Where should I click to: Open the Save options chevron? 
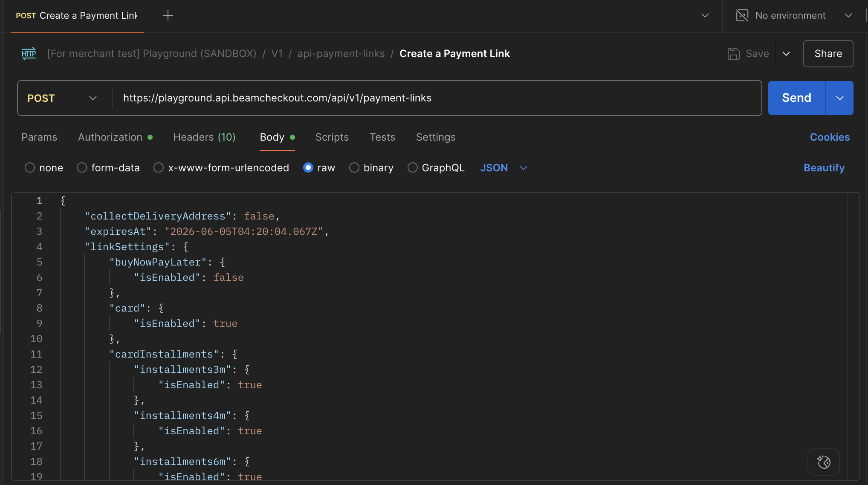tap(786, 54)
